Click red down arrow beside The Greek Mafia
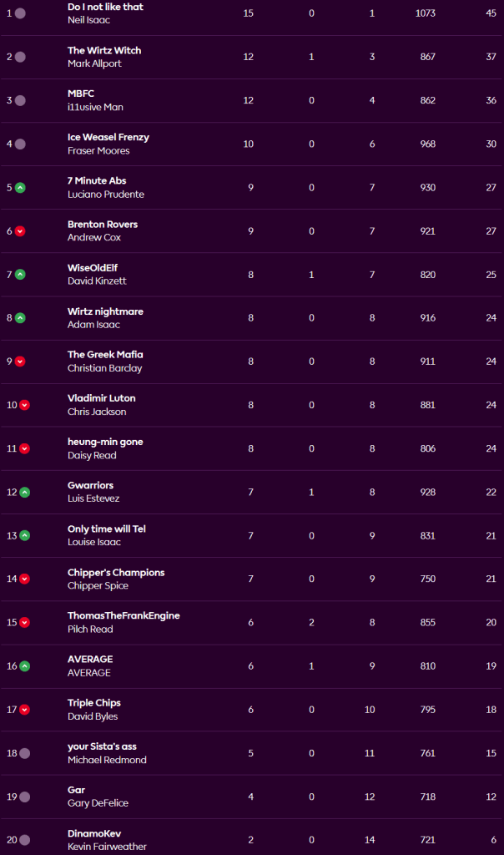 (20, 362)
